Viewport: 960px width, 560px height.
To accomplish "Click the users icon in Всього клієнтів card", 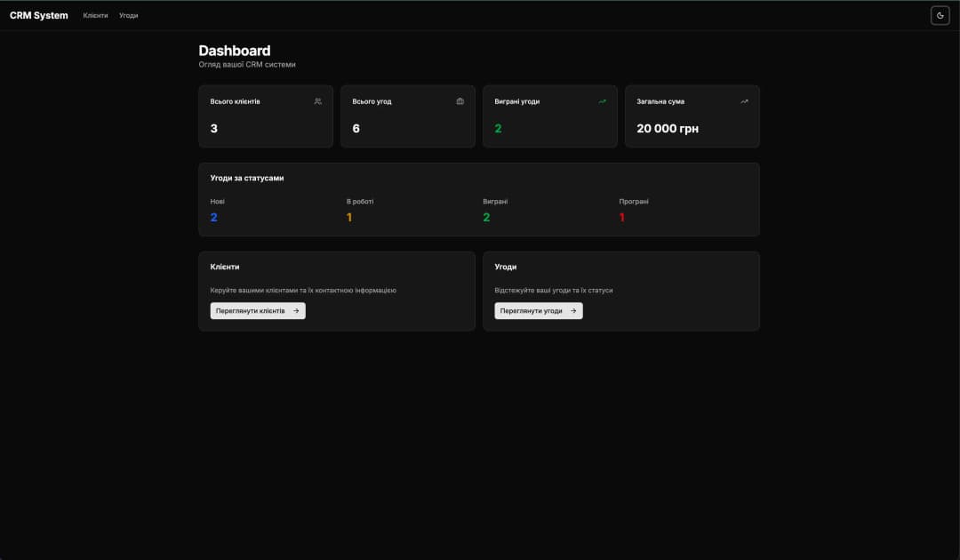I will click(318, 101).
